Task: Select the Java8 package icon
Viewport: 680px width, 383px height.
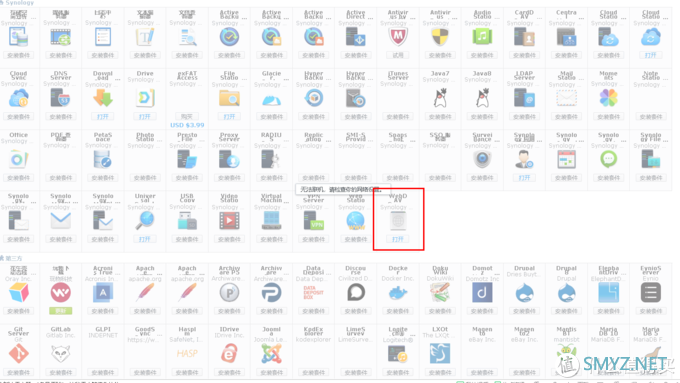Action: 482,98
